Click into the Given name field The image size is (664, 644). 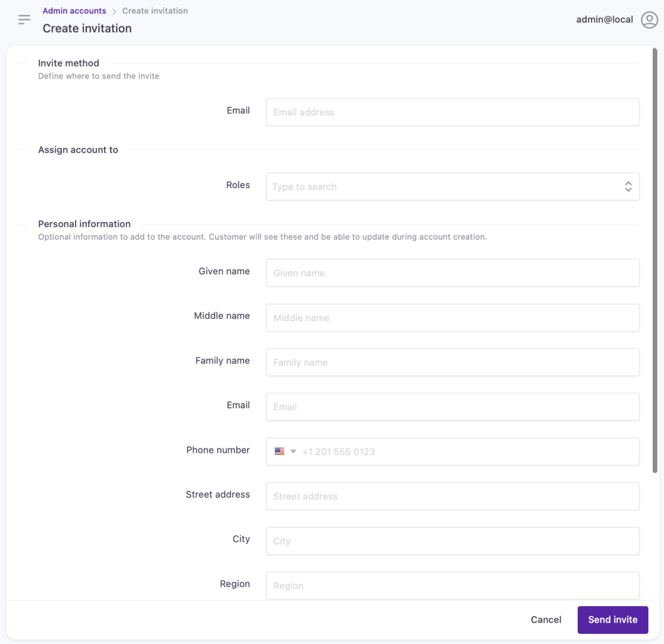[453, 273]
